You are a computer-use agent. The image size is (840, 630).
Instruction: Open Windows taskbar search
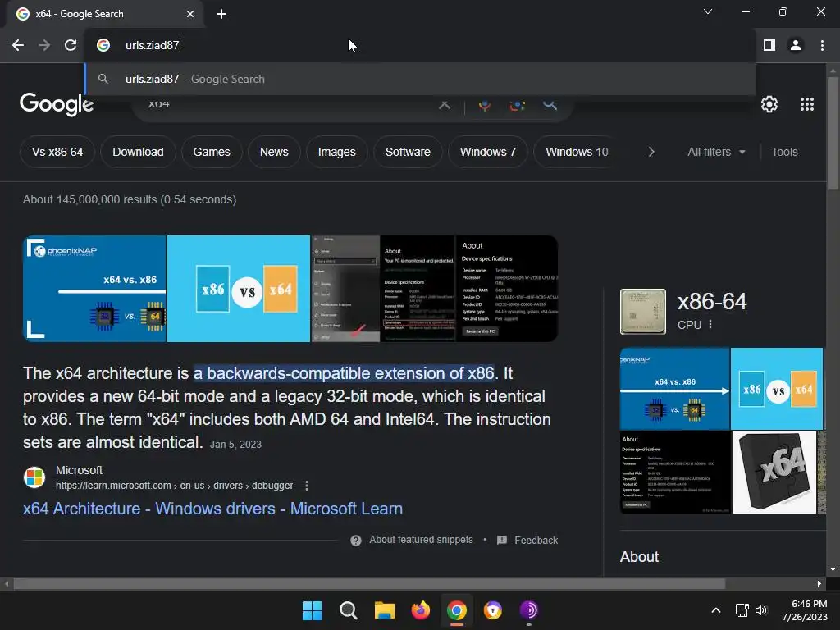(348, 610)
